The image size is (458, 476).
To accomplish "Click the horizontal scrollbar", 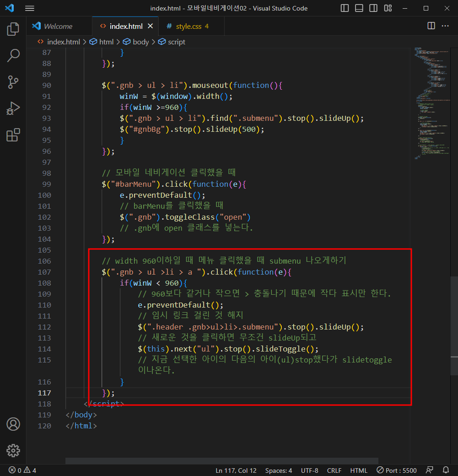I will 222,460.
